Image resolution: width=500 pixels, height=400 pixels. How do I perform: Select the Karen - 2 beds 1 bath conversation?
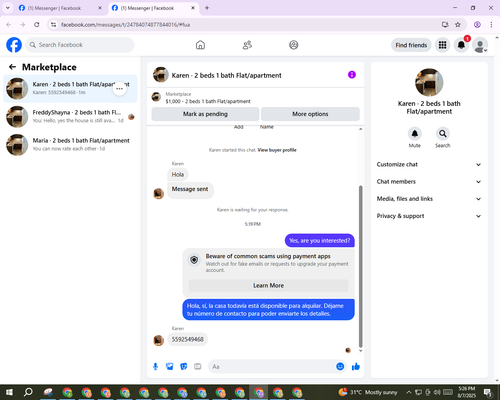pos(70,88)
